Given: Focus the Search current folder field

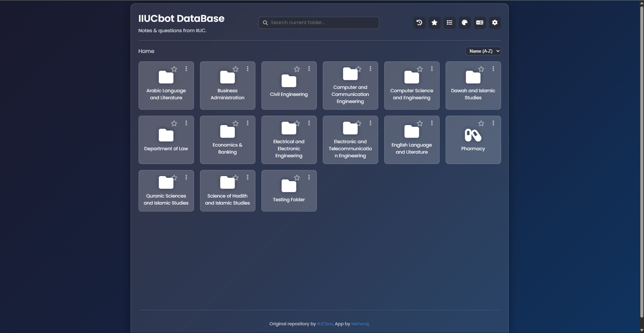Looking at the screenshot, I should (x=322, y=23).
